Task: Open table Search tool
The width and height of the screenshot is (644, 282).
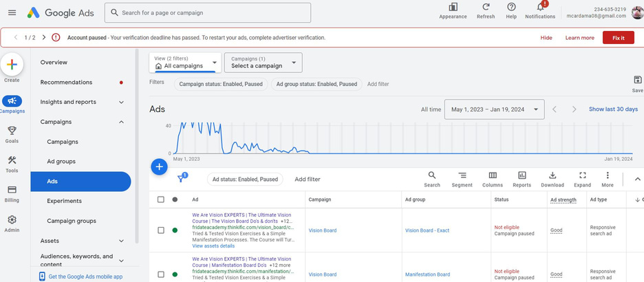Action: (432, 180)
